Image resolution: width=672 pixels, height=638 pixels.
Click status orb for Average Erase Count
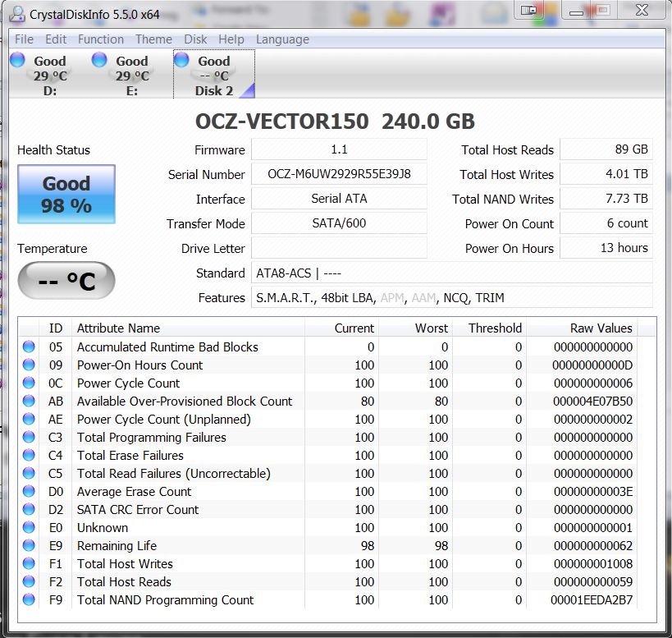(x=30, y=492)
